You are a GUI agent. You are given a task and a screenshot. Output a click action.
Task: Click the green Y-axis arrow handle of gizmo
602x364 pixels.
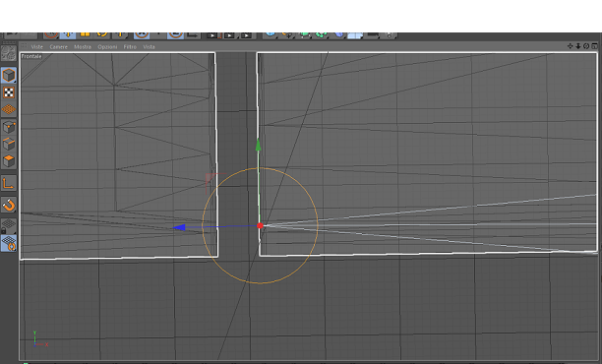(258, 145)
